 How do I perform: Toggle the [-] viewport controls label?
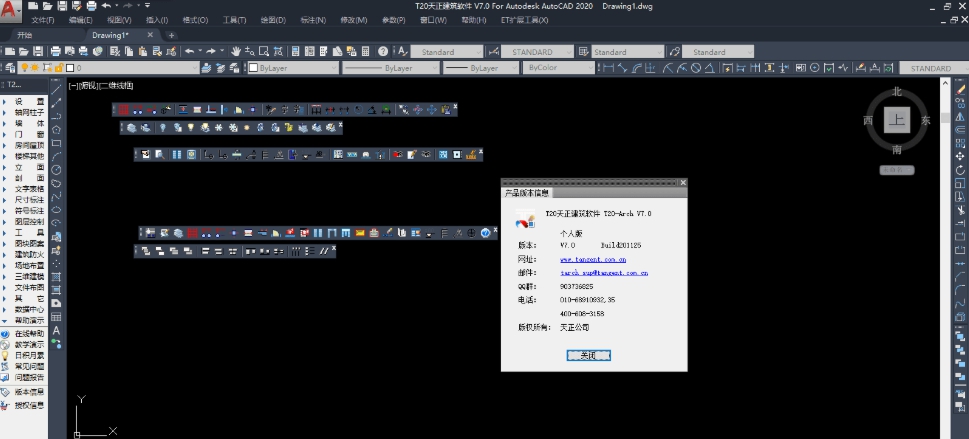pyautogui.click(x=74, y=86)
